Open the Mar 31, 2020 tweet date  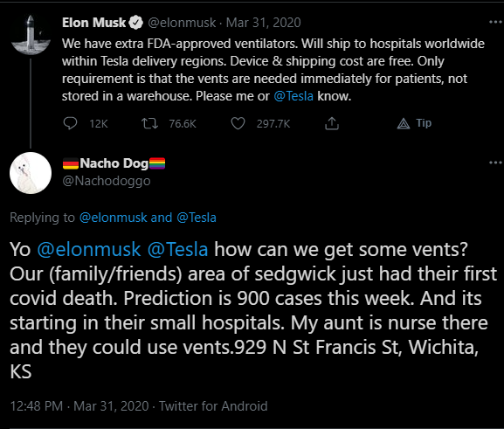pos(263,23)
